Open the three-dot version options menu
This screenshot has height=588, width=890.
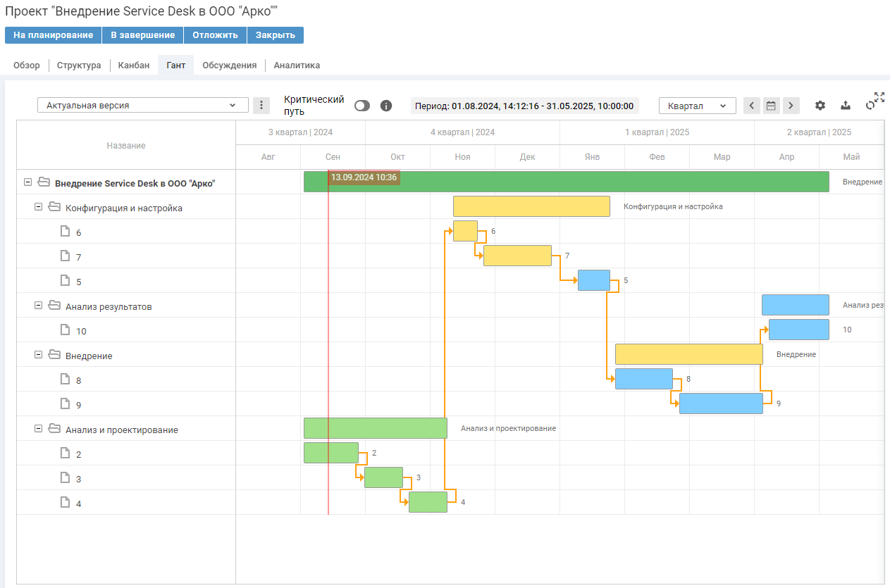point(261,106)
